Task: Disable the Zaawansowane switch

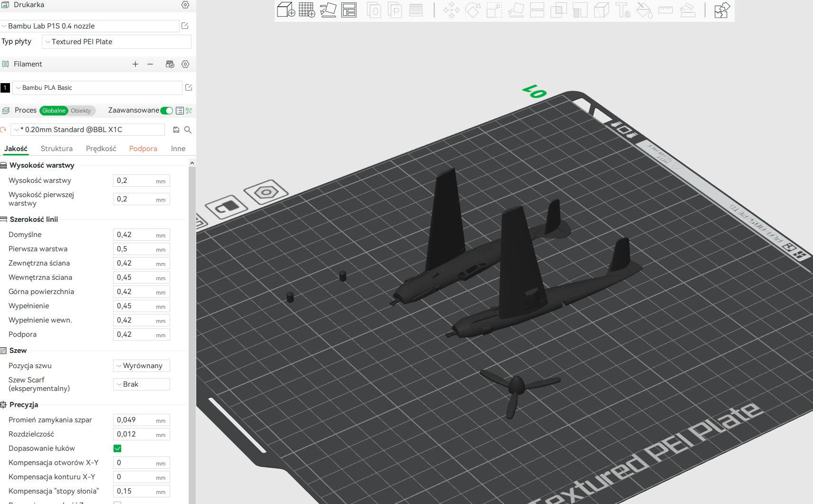Action: [x=167, y=110]
